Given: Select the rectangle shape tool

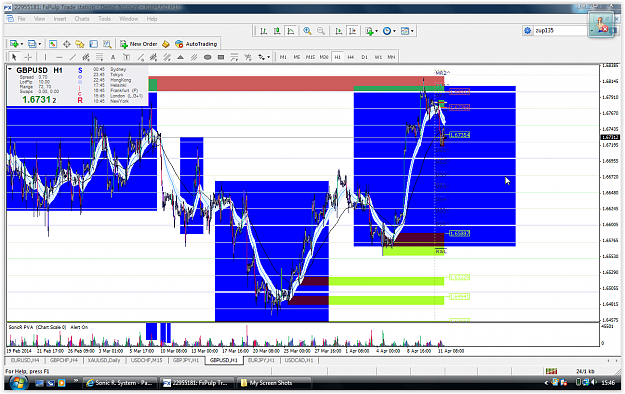Looking at the screenshot, I should click(221, 57).
